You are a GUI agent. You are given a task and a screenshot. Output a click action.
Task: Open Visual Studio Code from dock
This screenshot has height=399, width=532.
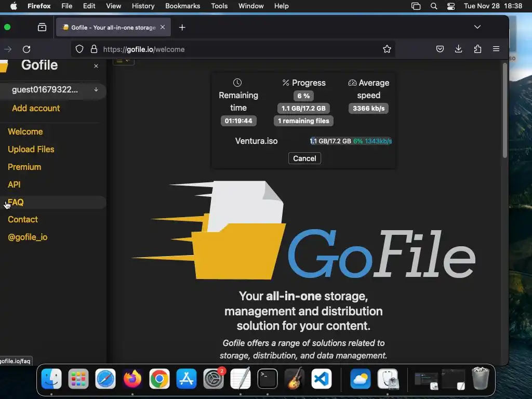(321, 379)
